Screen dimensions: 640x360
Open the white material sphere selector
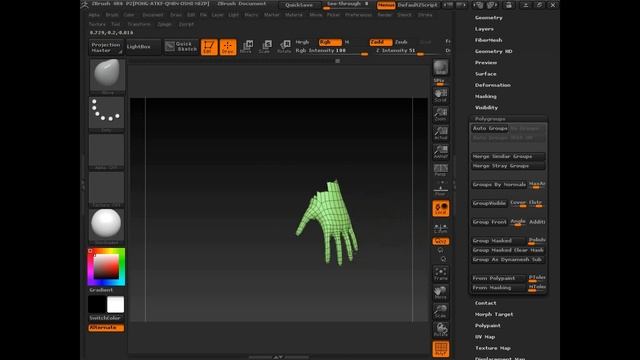point(107,225)
